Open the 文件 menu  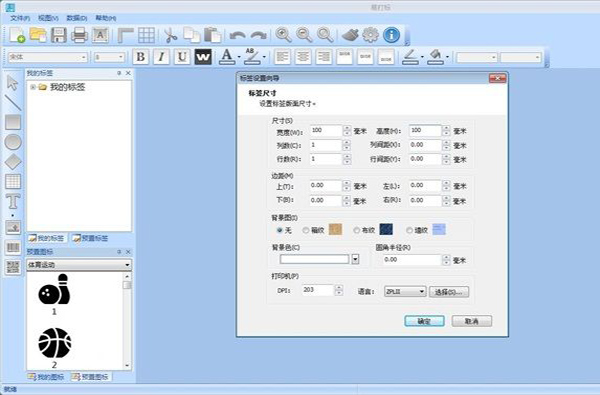(x=20, y=18)
